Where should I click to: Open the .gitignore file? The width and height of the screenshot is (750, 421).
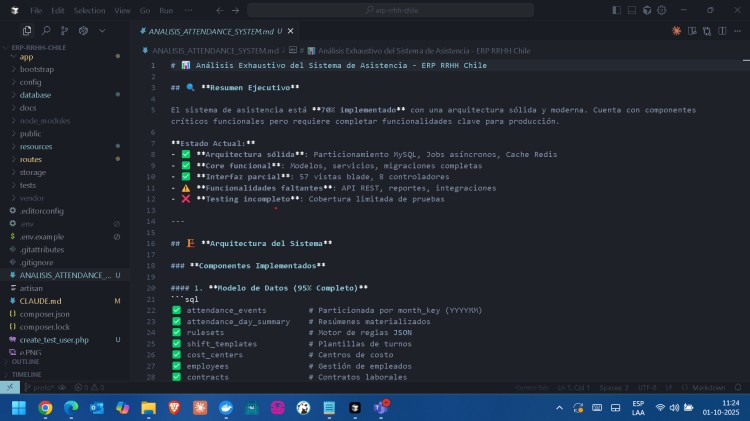click(x=36, y=263)
